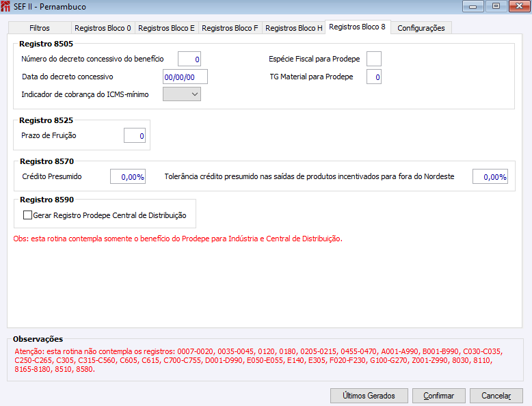
Task: Open the Filtros tab
Action: pos(40,28)
